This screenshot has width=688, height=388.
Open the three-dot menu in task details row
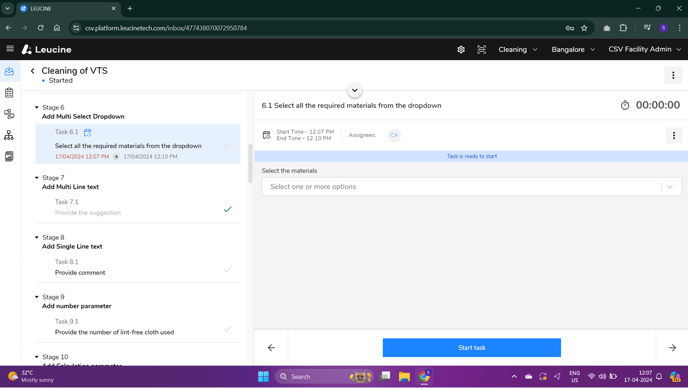click(x=674, y=135)
